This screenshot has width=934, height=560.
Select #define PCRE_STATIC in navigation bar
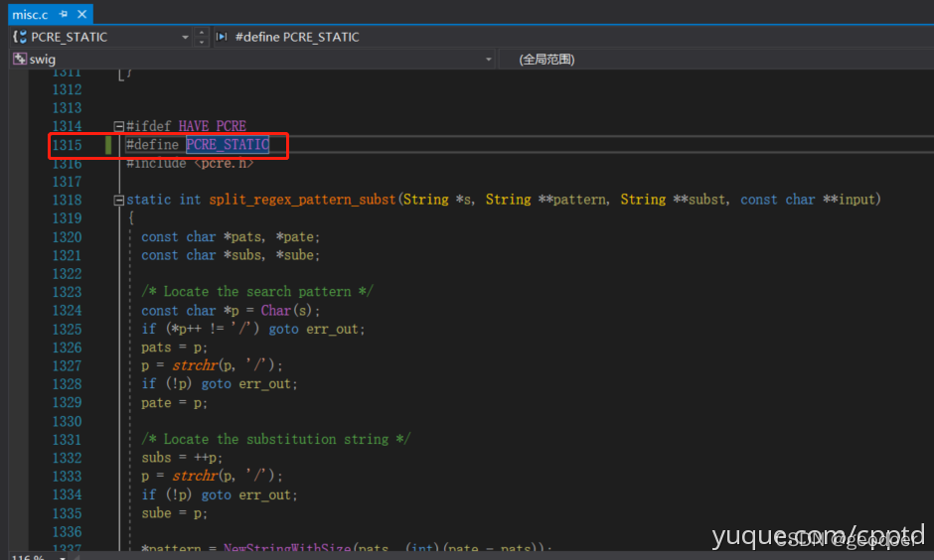point(297,37)
